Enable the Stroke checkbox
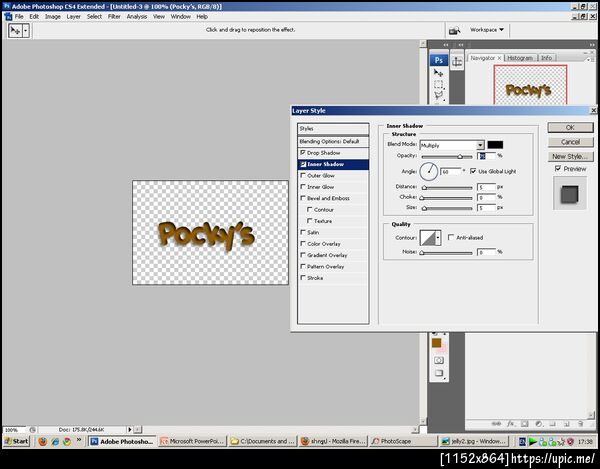This screenshot has width=600, height=469. click(x=303, y=278)
